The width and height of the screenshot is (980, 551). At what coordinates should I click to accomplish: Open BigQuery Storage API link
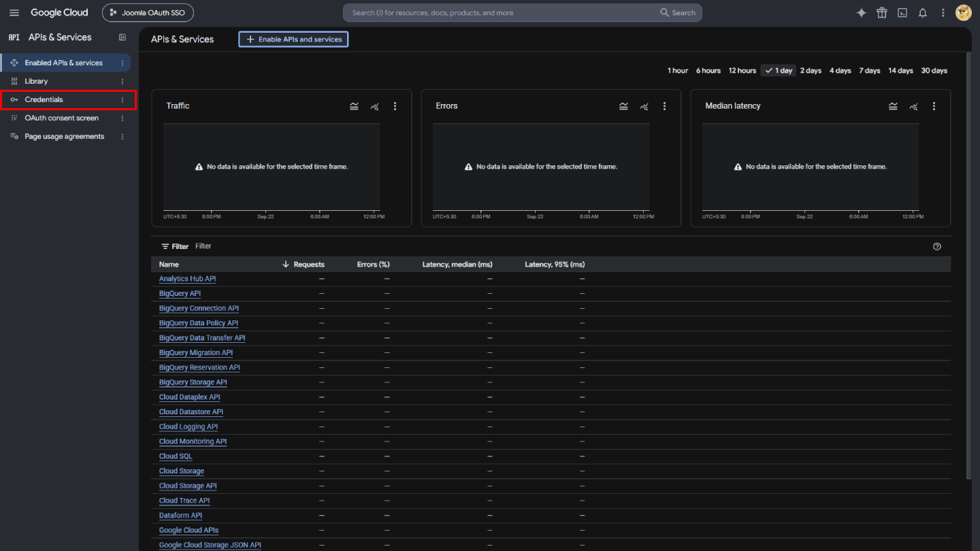click(x=193, y=382)
